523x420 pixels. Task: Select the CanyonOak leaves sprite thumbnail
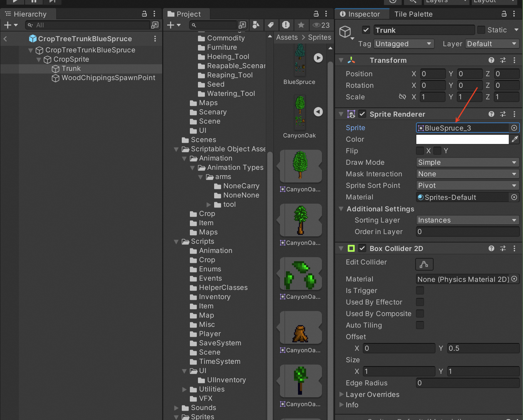pyautogui.click(x=301, y=274)
